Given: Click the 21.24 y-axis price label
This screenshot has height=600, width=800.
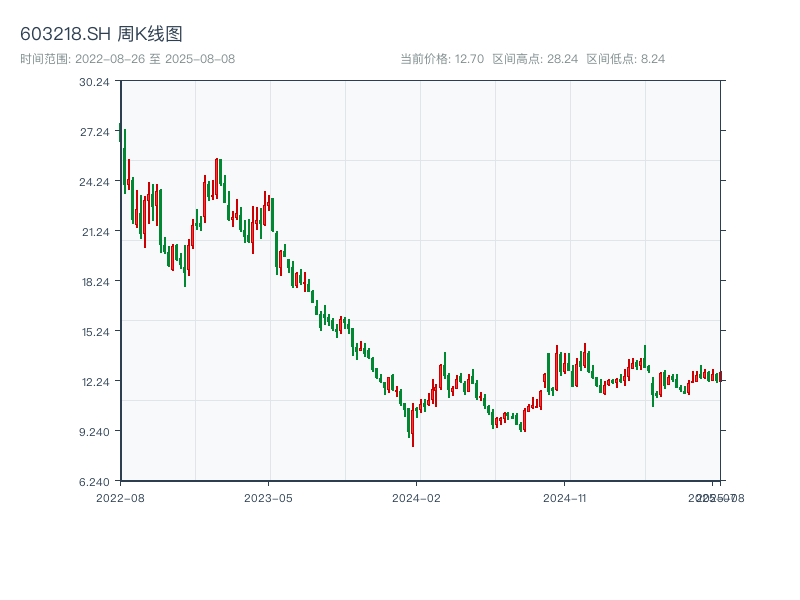Looking at the screenshot, I should click(94, 231).
